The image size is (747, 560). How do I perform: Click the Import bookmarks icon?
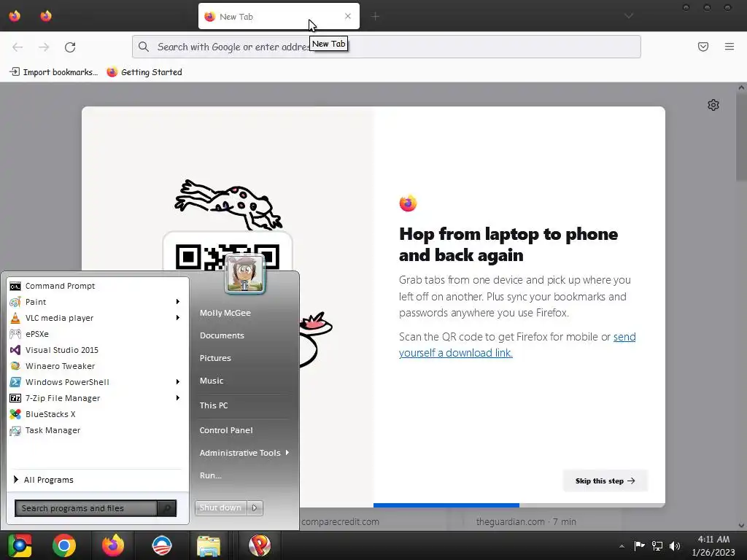(x=15, y=72)
